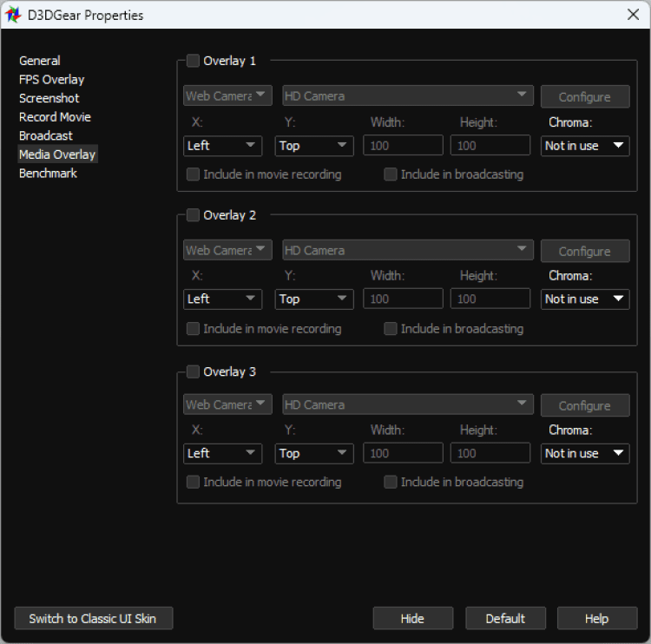Click Overlay 2 Configure button
This screenshot has height=644, width=651.
pos(585,251)
